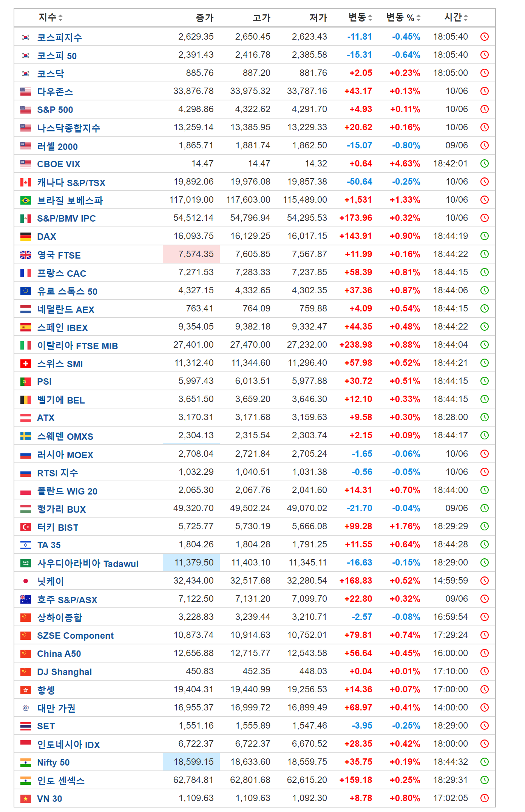Click the clock icon in the VN 30 row
The height and width of the screenshot is (812, 525).
coord(485,798)
